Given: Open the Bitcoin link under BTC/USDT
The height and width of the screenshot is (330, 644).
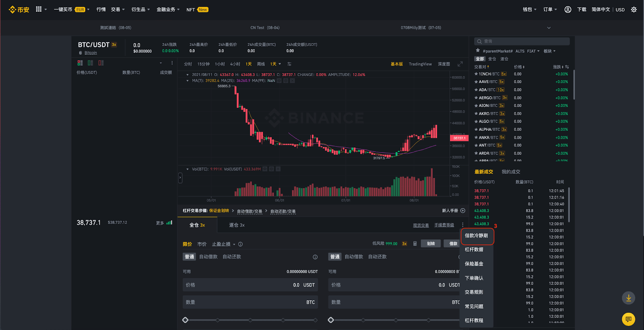Looking at the screenshot, I should (x=91, y=53).
